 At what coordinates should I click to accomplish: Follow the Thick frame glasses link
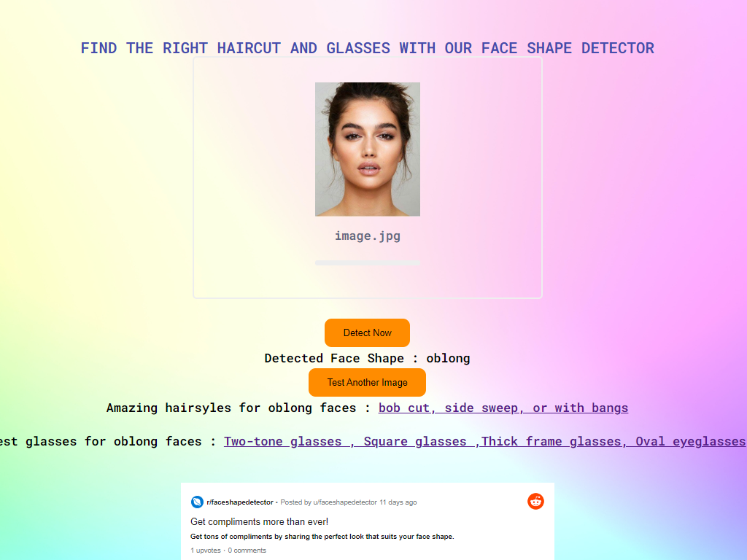coord(551,441)
